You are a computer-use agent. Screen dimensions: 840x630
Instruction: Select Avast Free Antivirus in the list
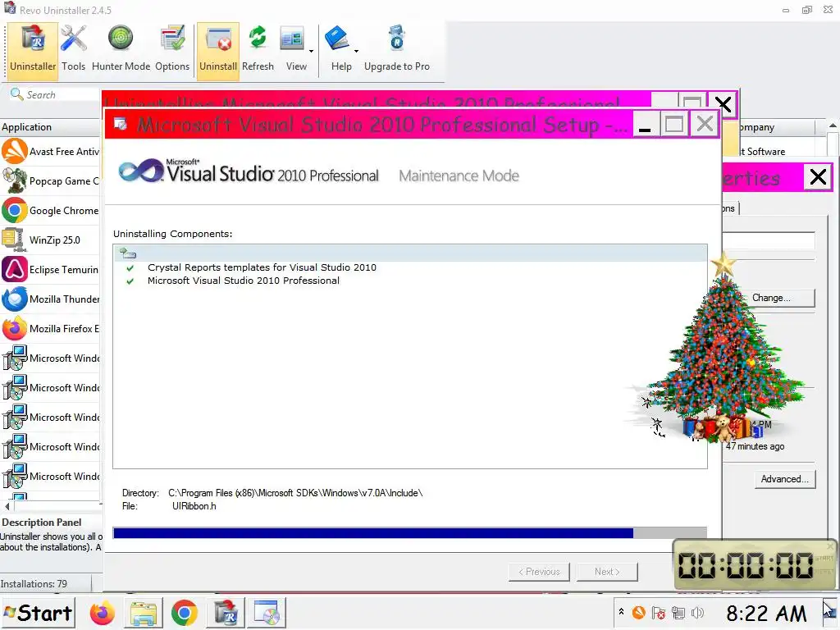50,152
